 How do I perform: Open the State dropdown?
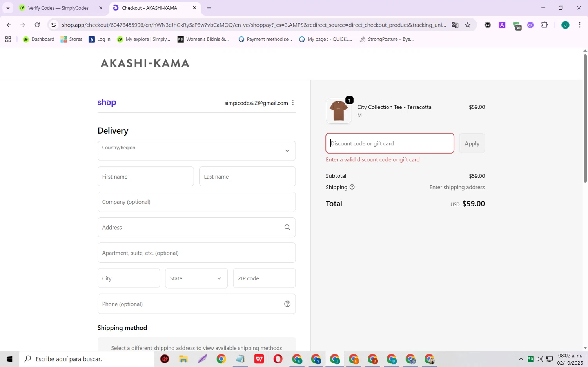[x=196, y=278]
